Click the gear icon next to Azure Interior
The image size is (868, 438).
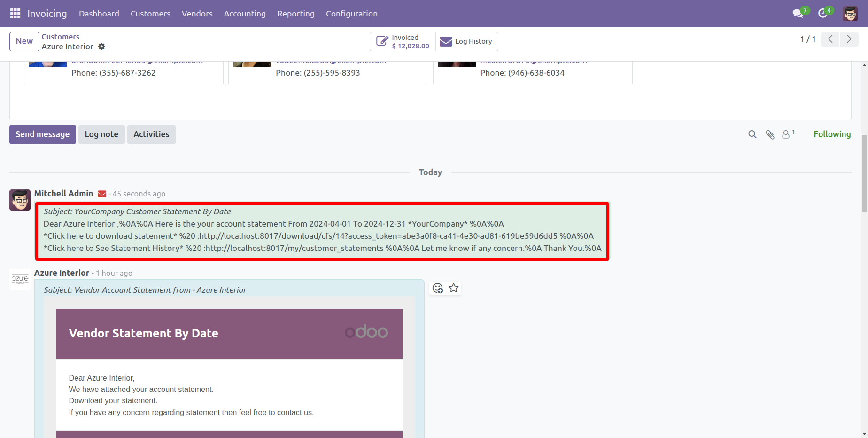point(101,47)
